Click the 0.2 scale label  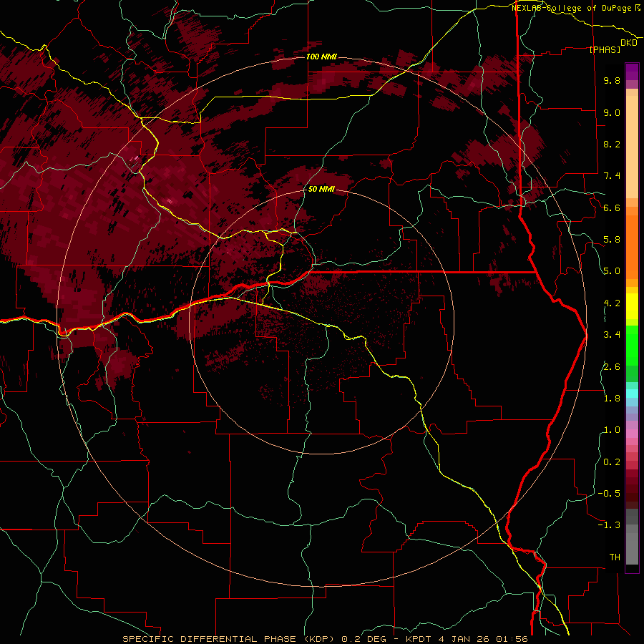click(612, 462)
